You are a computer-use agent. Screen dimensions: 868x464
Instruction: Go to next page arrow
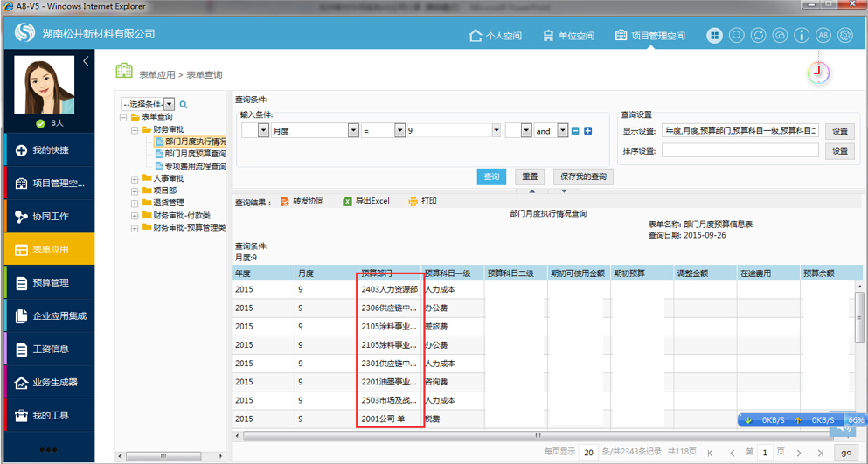[x=799, y=453]
